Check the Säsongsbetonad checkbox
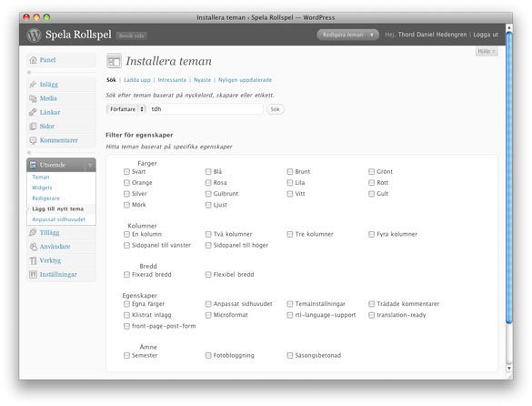This screenshot has height=406, width=532. point(290,355)
